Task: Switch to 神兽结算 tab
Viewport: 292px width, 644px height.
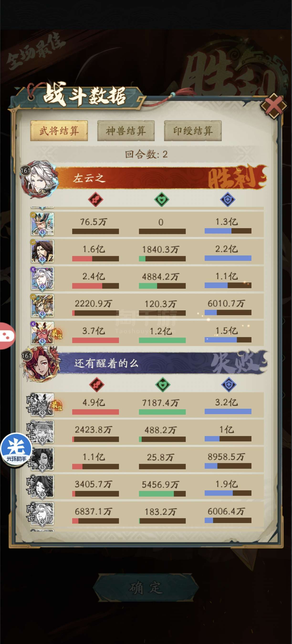Action: point(126,131)
